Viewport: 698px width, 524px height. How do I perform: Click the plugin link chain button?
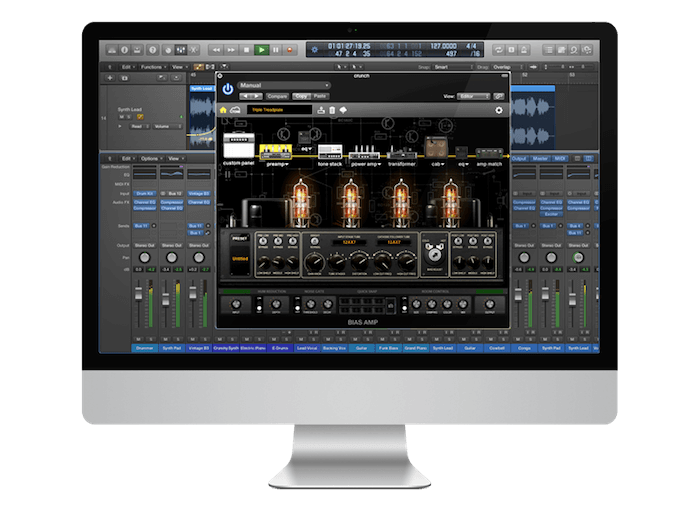(499, 96)
